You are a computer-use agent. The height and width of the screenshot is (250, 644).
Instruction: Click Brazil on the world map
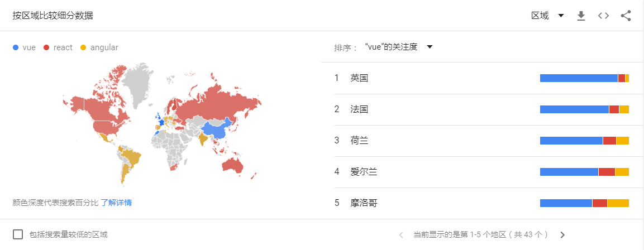tap(131, 157)
